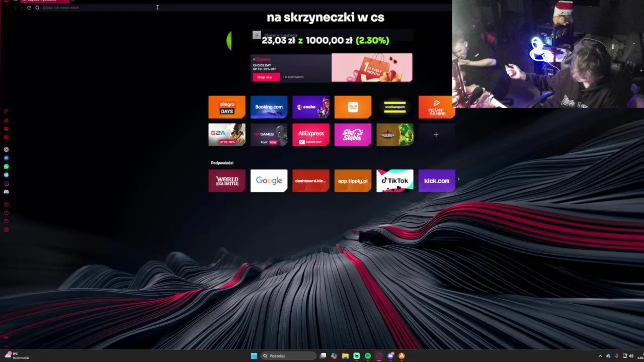Focus the address bar field
The width and height of the screenshot is (644, 362).
point(242,8)
